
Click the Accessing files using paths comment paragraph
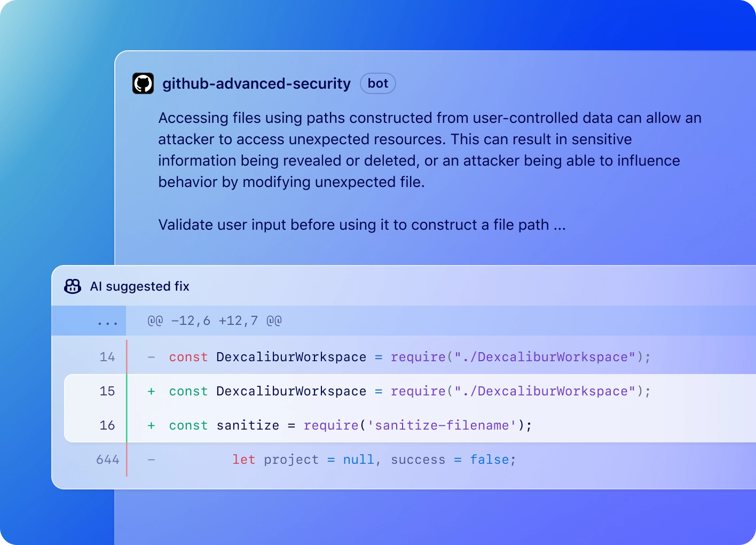(429, 150)
